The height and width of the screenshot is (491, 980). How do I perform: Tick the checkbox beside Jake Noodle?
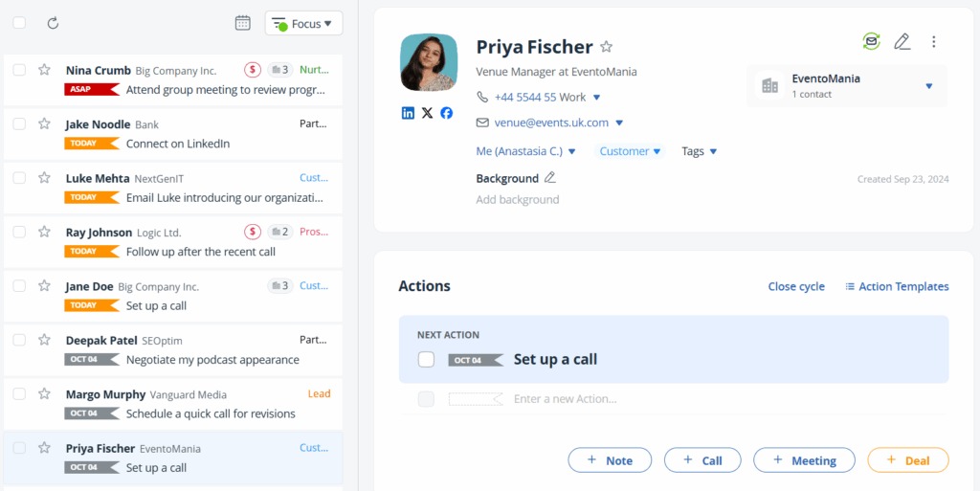point(19,123)
